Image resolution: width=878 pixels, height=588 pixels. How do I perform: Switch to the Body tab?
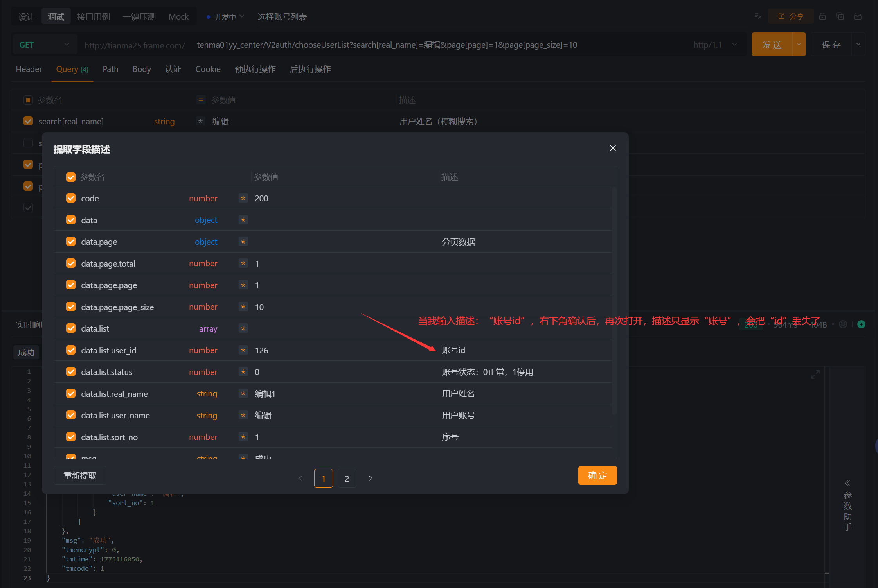(142, 69)
